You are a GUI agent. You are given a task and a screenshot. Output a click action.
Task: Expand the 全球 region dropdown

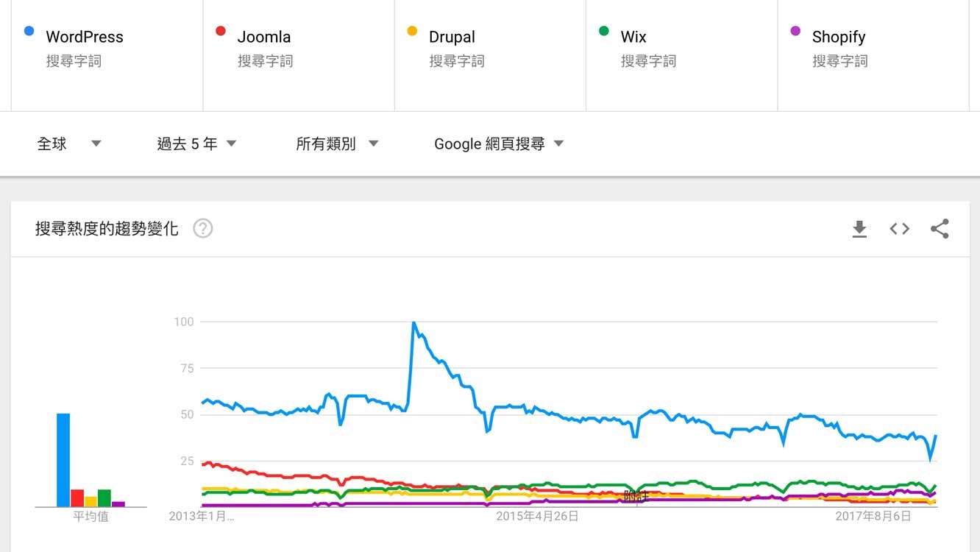(69, 144)
